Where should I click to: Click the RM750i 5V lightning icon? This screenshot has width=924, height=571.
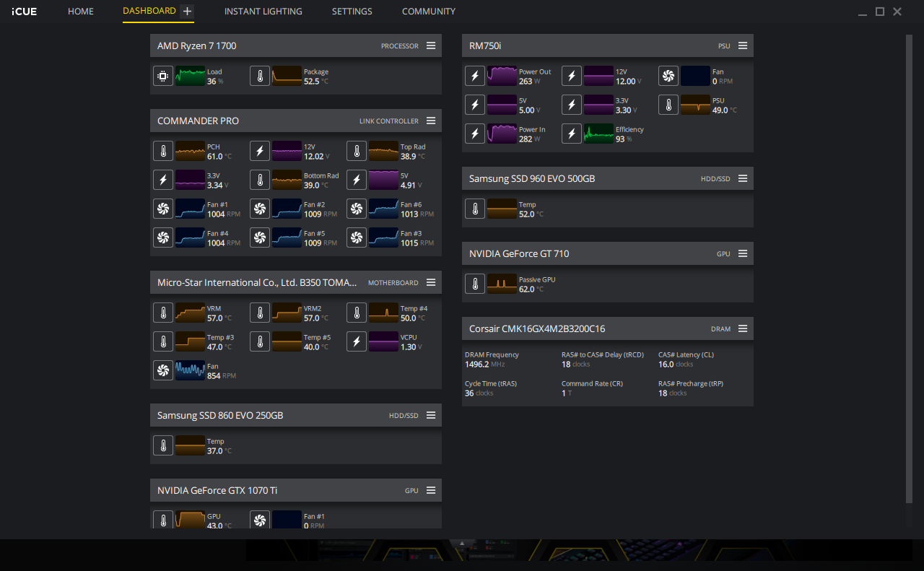[x=475, y=105]
